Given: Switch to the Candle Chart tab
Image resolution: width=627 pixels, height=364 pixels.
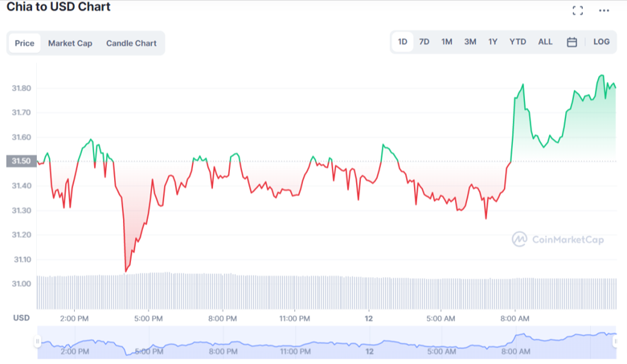Looking at the screenshot, I should pyautogui.click(x=131, y=43).
